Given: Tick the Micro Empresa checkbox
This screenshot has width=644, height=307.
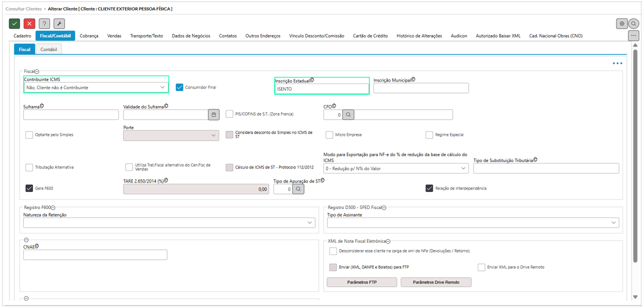Looking at the screenshot, I should [x=329, y=135].
